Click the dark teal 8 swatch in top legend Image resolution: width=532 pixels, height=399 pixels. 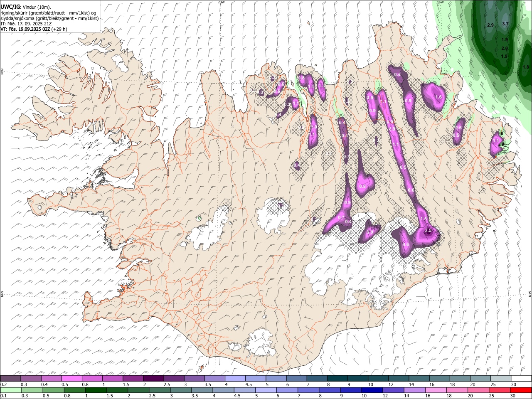[x=337, y=378]
